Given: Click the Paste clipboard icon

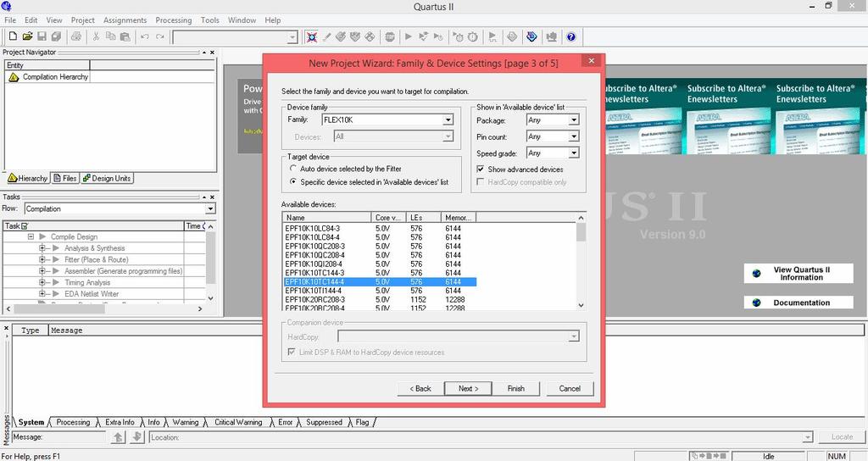Looking at the screenshot, I should point(125,36).
